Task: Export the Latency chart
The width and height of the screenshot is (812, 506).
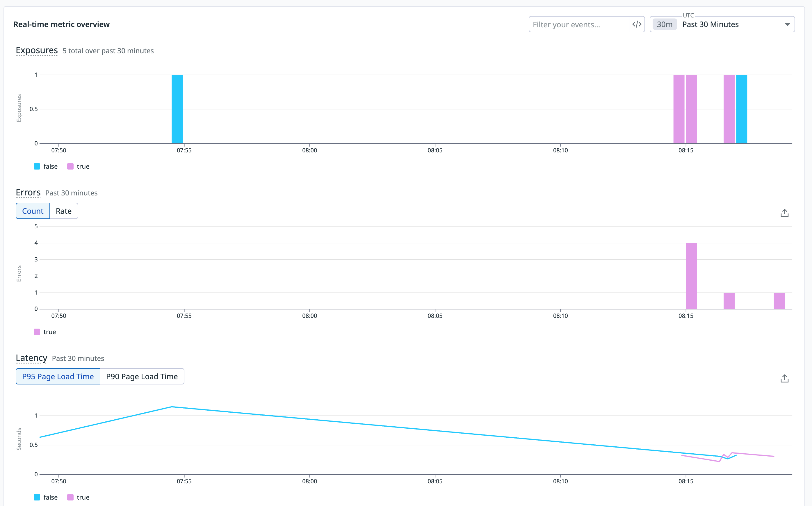Action: (x=784, y=379)
